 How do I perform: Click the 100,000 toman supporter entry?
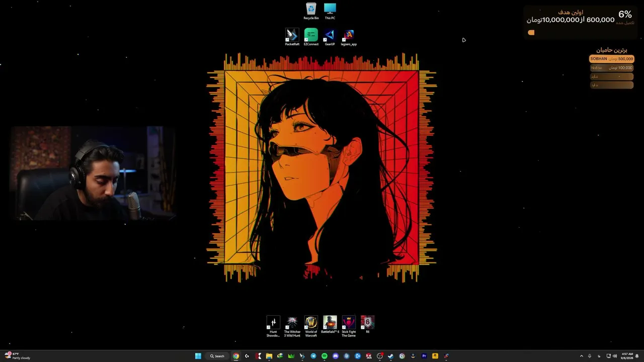(x=611, y=68)
